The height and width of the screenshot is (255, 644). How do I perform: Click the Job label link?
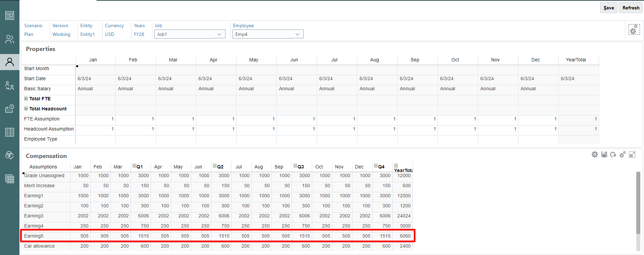click(x=158, y=25)
